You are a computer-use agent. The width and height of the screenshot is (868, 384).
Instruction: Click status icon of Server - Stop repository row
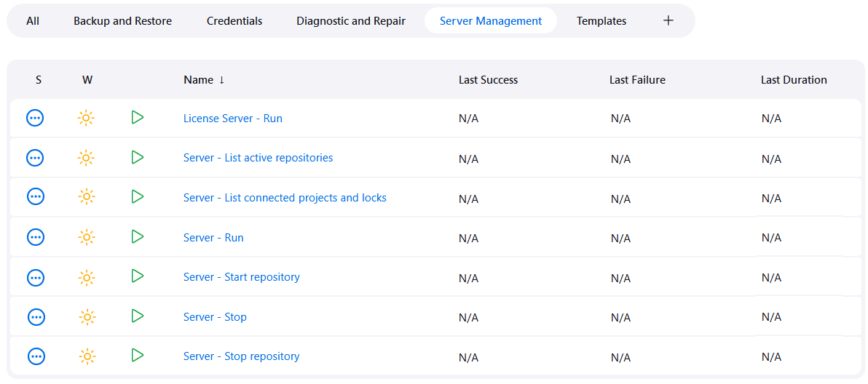click(x=36, y=356)
